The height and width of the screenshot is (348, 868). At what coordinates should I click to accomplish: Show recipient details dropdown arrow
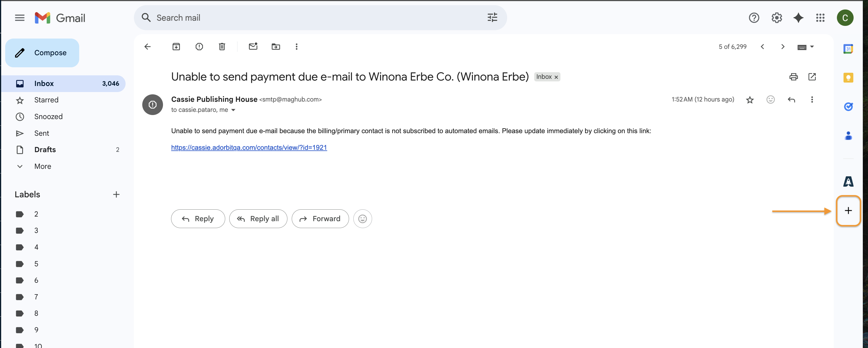(233, 110)
